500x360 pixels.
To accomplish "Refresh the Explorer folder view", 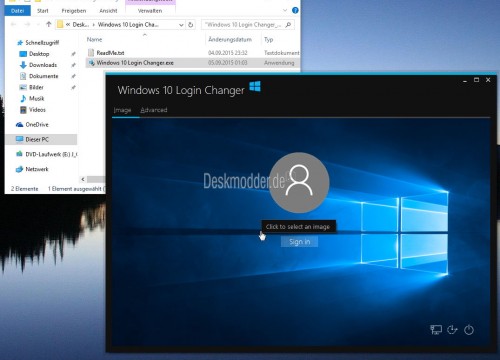I will pyautogui.click(x=191, y=25).
